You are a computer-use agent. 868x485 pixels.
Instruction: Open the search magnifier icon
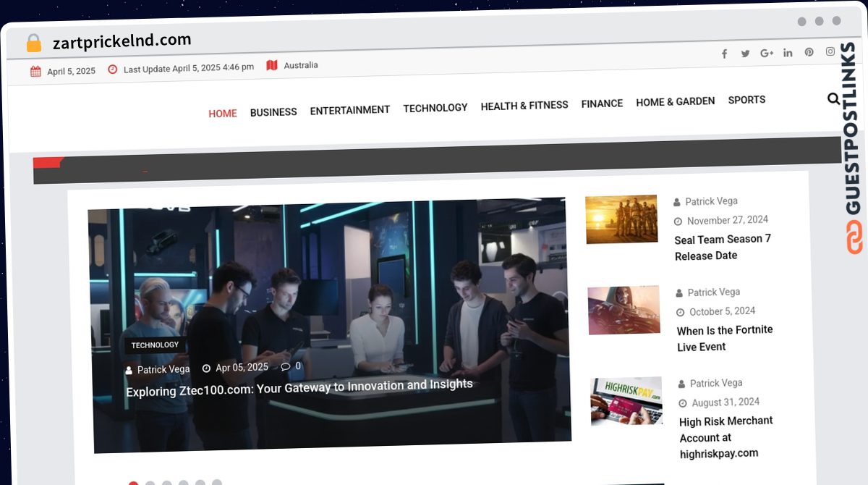(x=833, y=99)
